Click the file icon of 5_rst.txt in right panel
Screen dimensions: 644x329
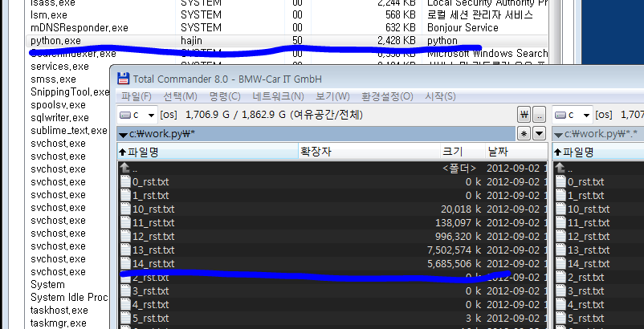point(560,319)
